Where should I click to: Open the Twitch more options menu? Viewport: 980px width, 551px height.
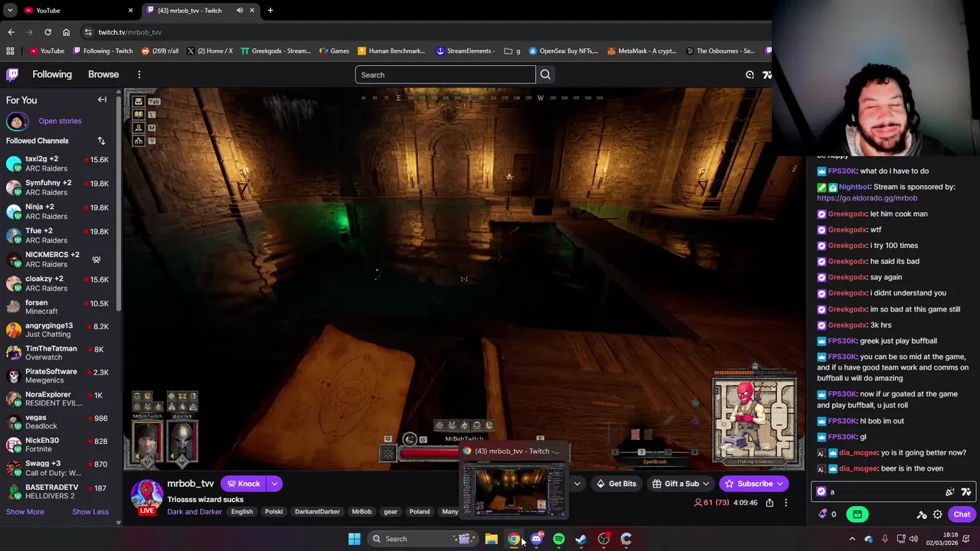tap(139, 74)
